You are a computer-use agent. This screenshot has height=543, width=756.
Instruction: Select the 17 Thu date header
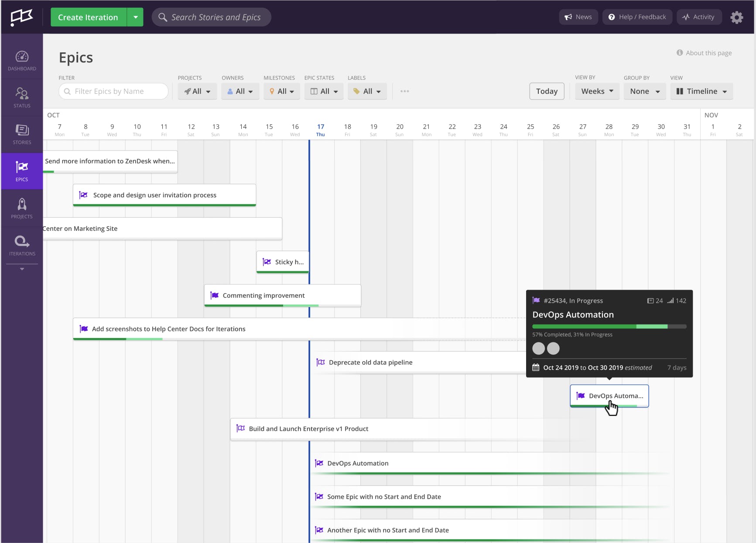point(321,130)
